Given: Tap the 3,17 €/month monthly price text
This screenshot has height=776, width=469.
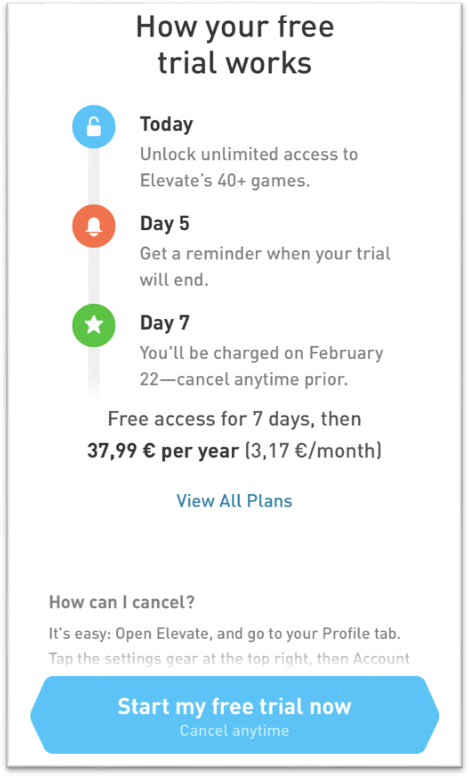Looking at the screenshot, I should pyautogui.click(x=314, y=451).
